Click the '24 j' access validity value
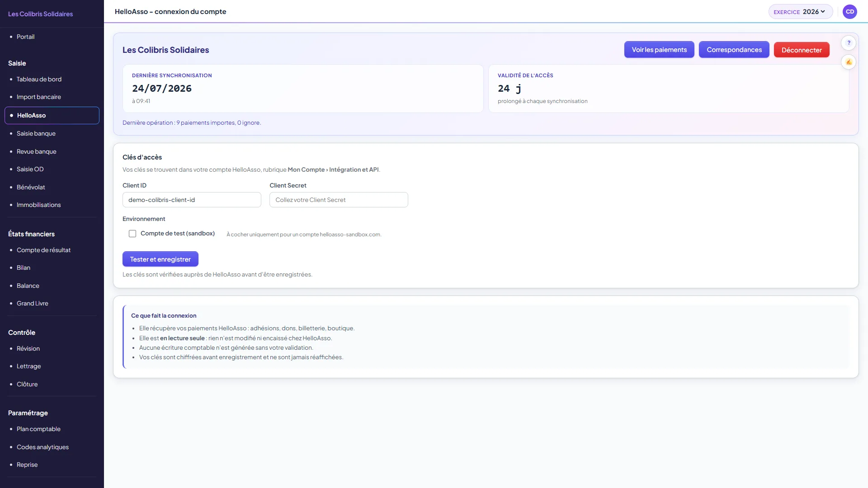The height and width of the screenshot is (488, 868). coord(509,89)
